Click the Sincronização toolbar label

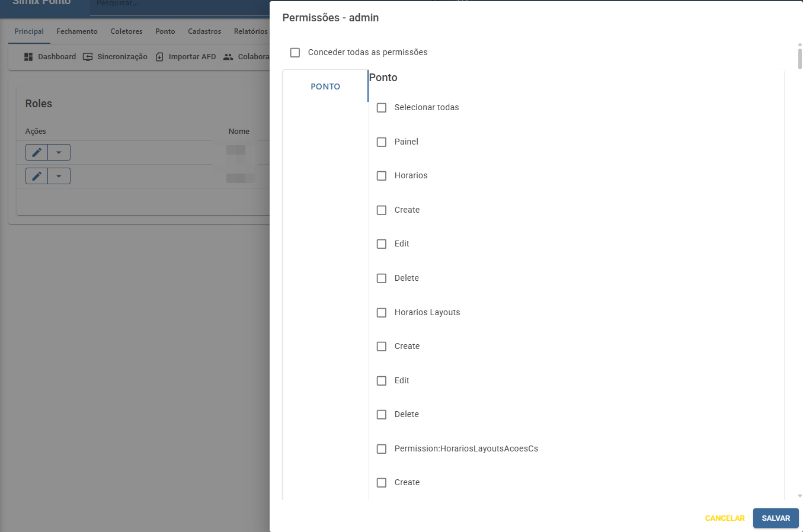pyautogui.click(x=122, y=57)
